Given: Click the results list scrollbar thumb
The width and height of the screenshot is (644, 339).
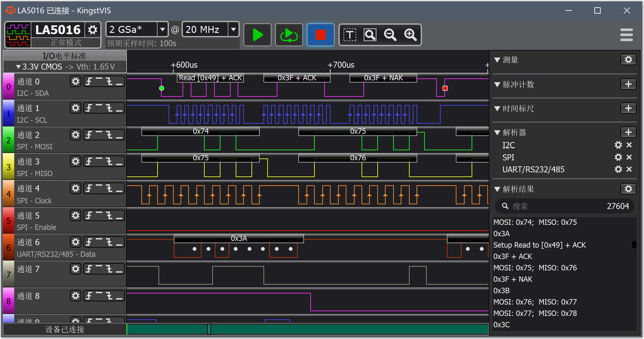Looking at the screenshot, I should [x=634, y=244].
